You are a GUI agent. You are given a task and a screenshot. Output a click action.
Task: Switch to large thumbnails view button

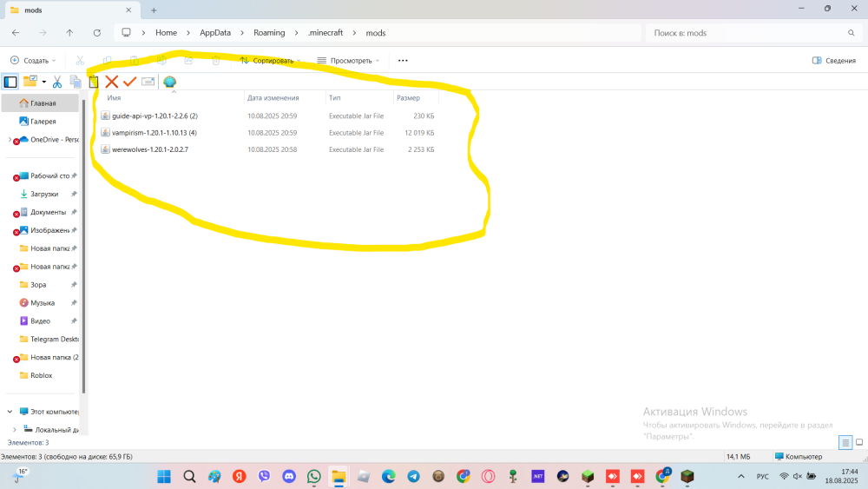point(859,442)
